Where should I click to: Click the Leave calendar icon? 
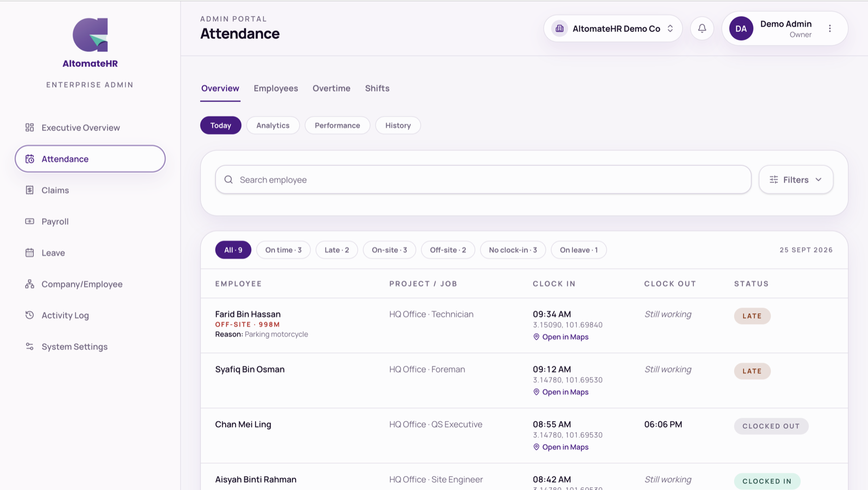(30, 253)
